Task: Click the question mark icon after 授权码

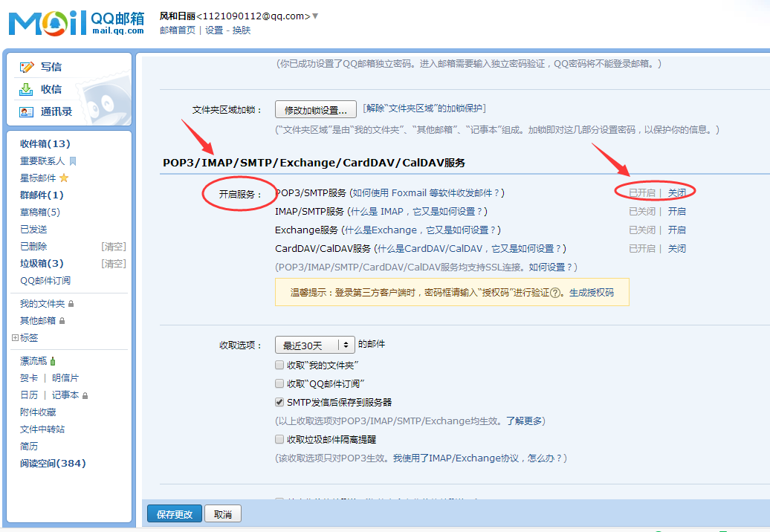Action: [554, 293]
